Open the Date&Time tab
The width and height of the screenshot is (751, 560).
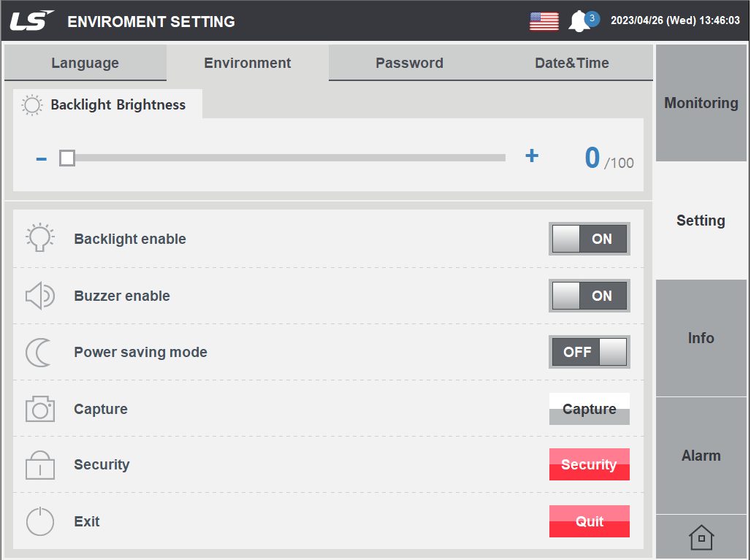coord(572,63)
